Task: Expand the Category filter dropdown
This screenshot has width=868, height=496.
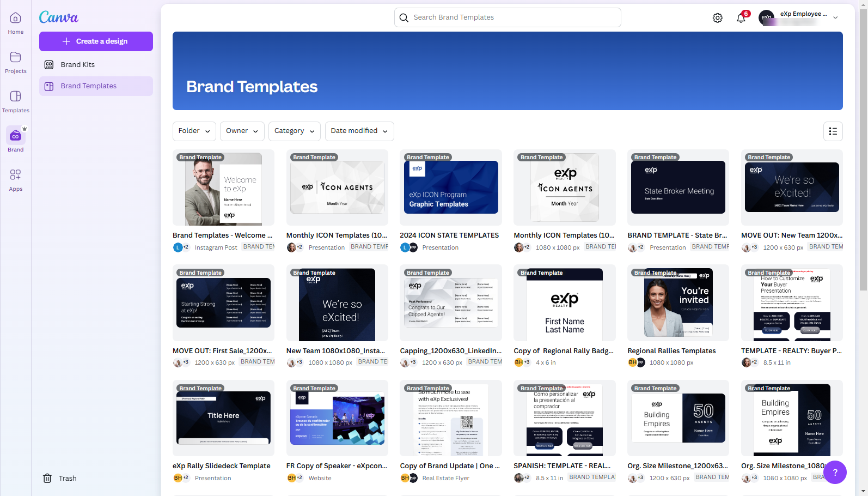Action: coord(295,131)
